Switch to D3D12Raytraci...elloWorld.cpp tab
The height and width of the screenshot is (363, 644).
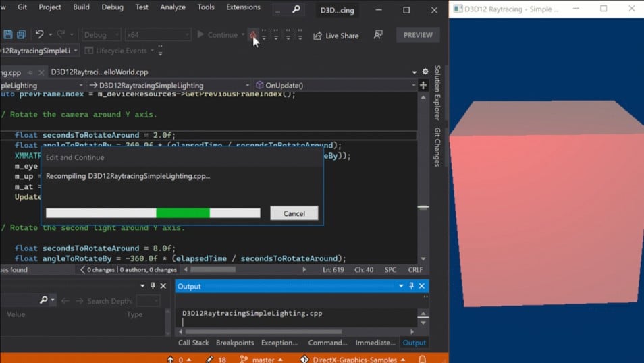coord(99,72)
